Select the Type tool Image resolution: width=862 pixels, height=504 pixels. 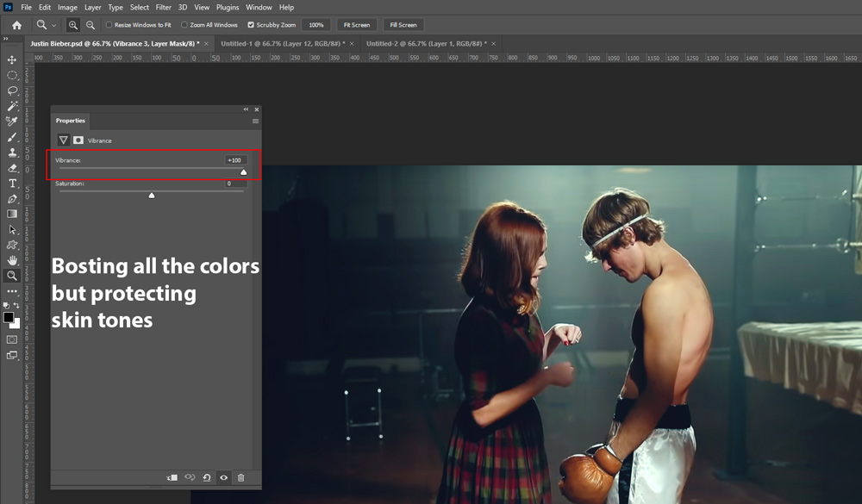(x=11, y=183)
